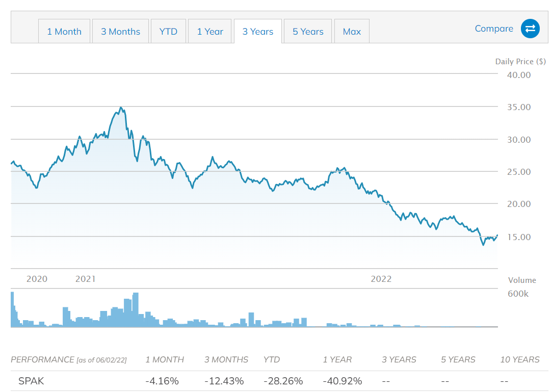Viewport: 552px width, 392px height.
Task: Show the YTD chart range
Action: coord(168,32)
